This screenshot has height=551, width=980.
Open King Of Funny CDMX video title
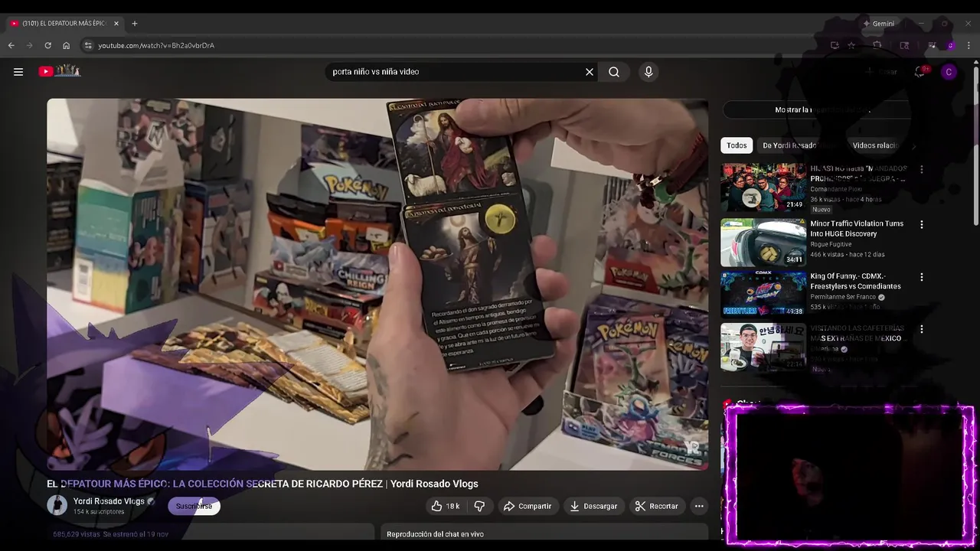click(x=855, y=281)
